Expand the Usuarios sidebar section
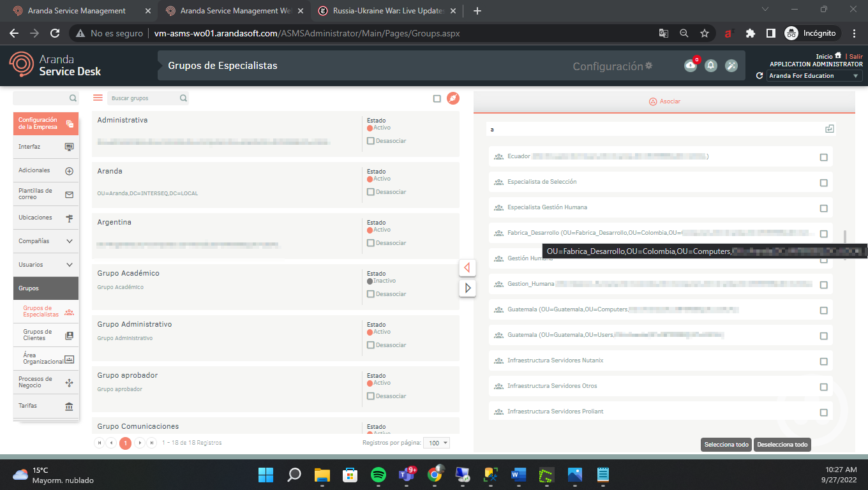 point(46,265)
